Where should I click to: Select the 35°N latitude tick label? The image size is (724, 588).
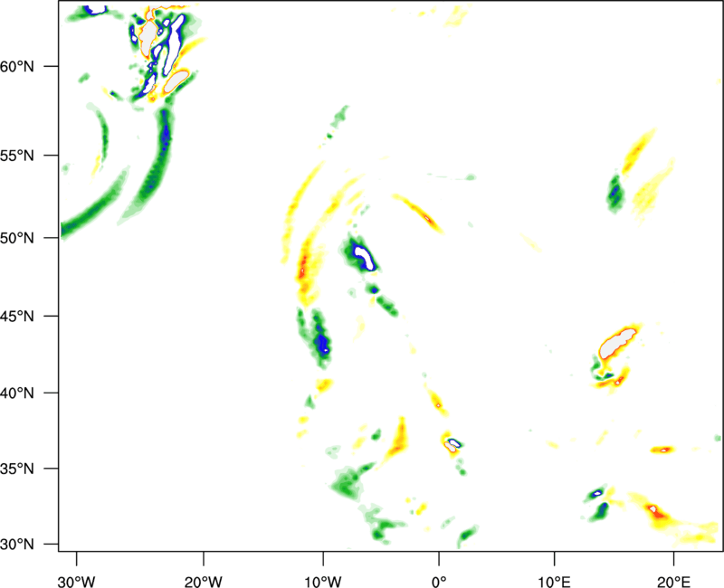[x=17, y=469]
